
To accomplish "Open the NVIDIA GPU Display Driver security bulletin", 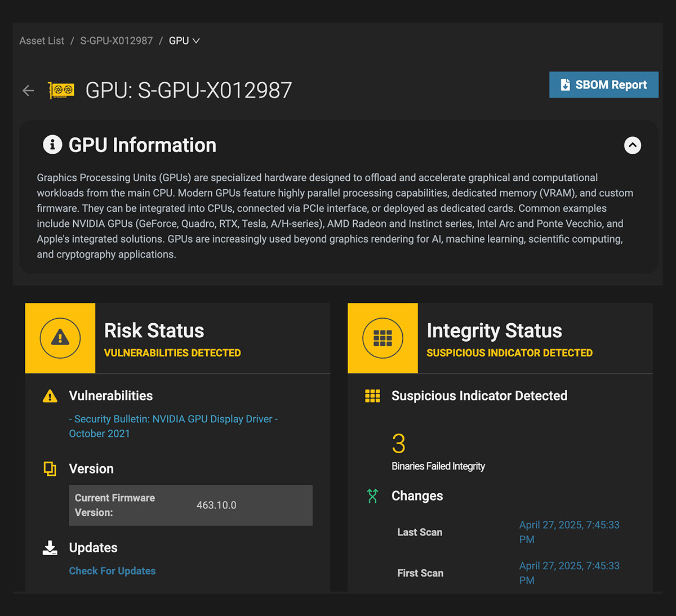I will [173, 426].
